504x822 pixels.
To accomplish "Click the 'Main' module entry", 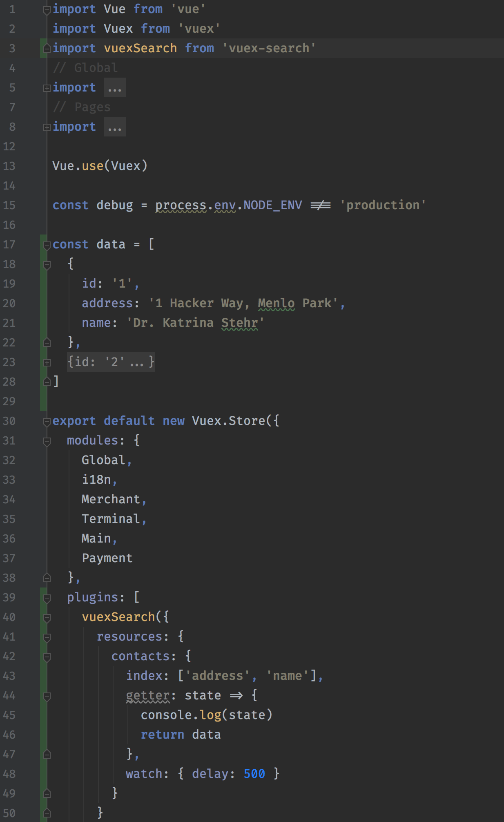I will point(96,538).
